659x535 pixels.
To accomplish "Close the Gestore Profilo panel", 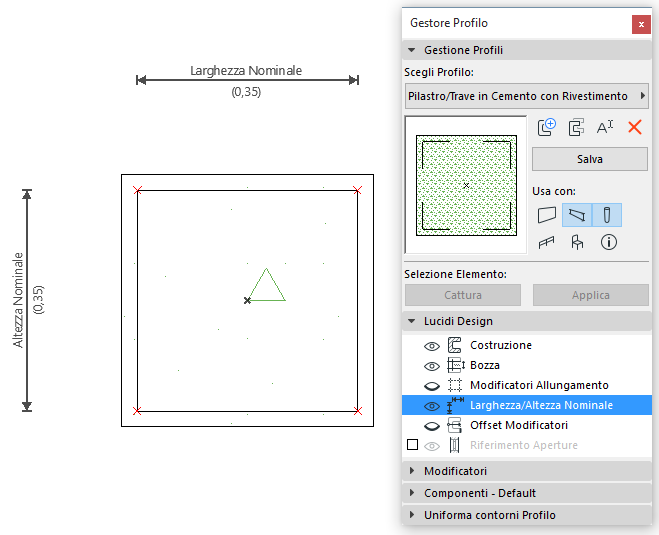I will (x=641, y=24).
